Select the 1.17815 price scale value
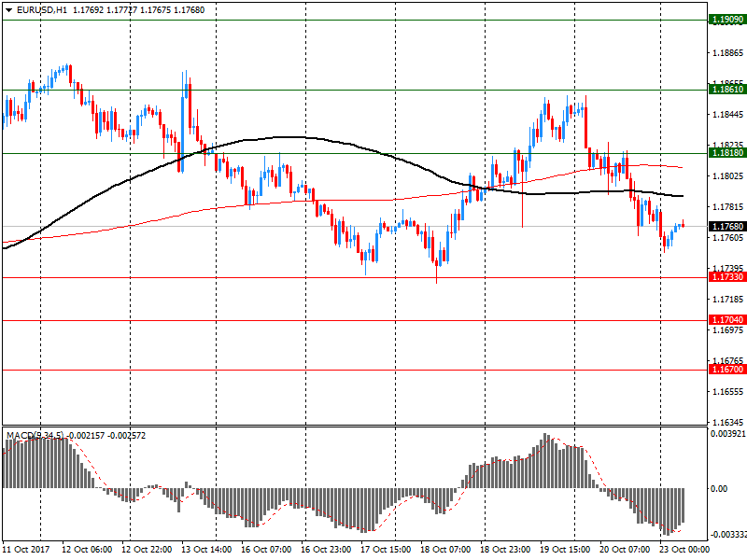This screenshot has width=747, height=560. pos(728,207)
